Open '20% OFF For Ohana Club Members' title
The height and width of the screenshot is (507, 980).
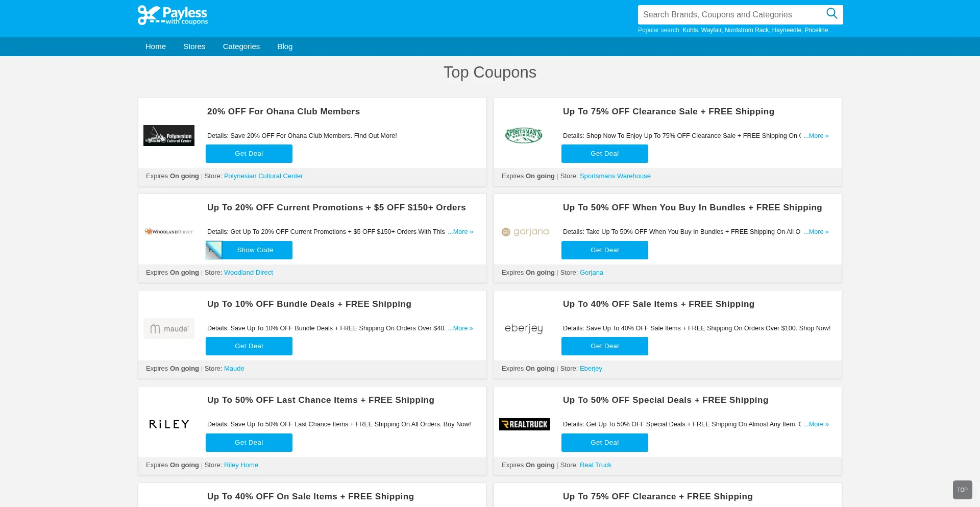pos(283,112)
